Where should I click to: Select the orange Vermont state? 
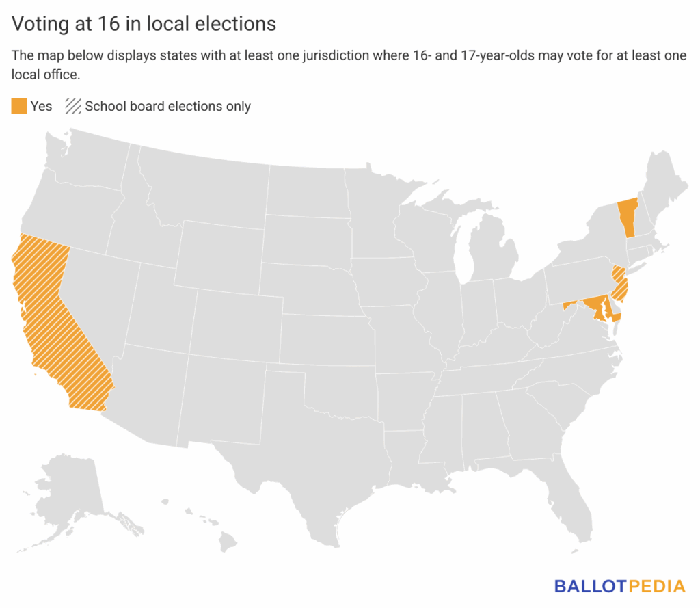point(627,217)
